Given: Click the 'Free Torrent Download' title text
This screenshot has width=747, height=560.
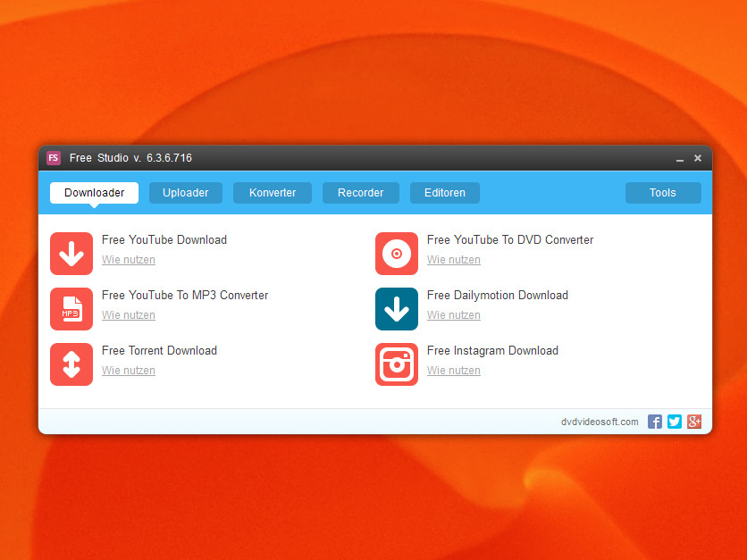Looking at the screenshot, I should tap(160, 350).
